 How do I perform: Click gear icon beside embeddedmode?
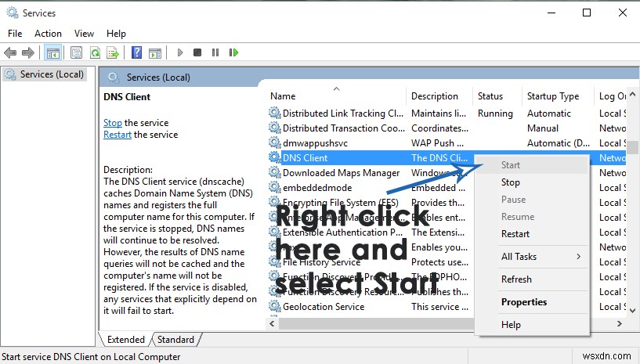[275, 187]
